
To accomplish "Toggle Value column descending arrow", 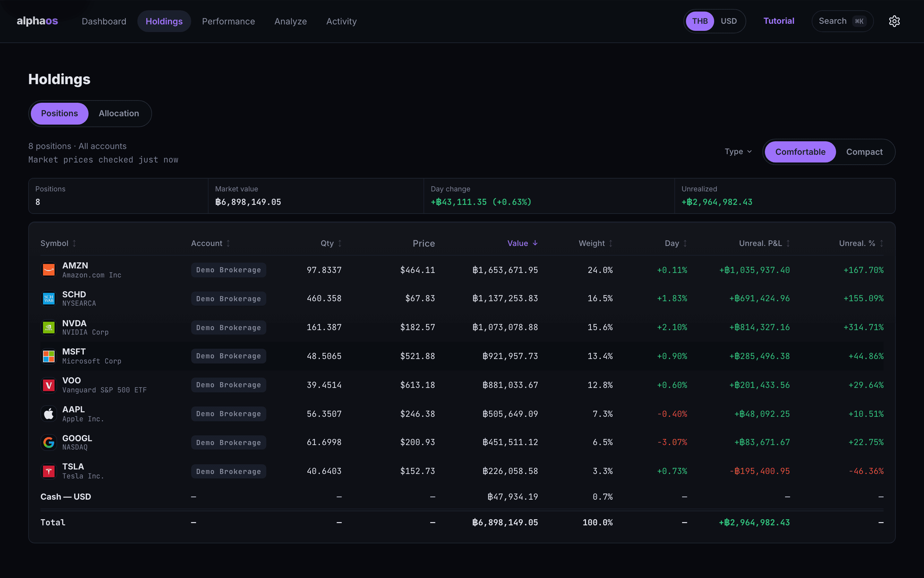I will click(535, 243).
